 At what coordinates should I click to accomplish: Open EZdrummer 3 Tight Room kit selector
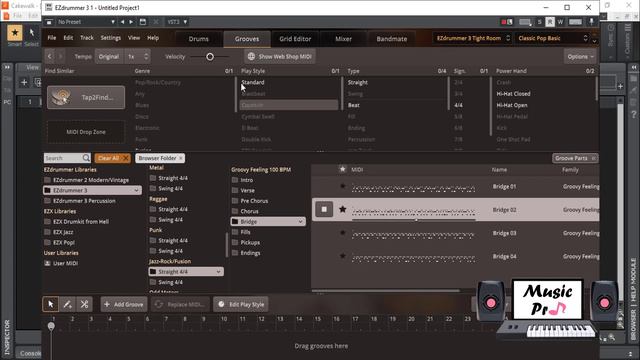click(472, 38)
